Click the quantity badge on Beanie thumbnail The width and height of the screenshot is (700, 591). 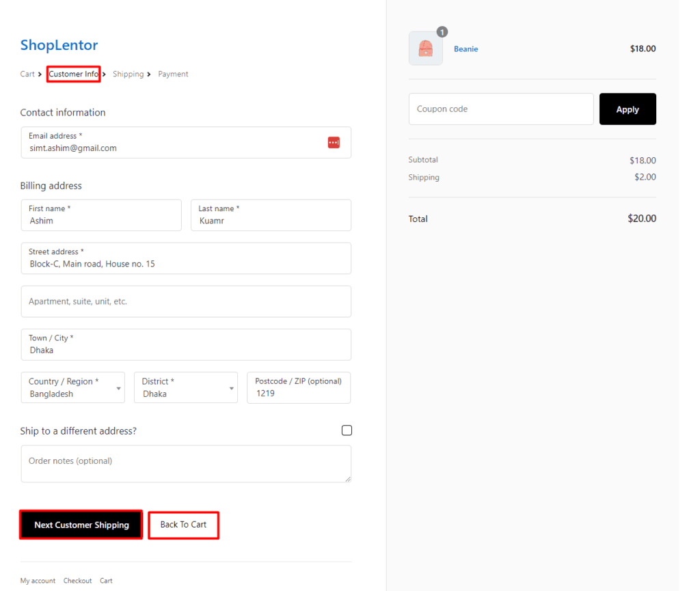coord(442,32)
